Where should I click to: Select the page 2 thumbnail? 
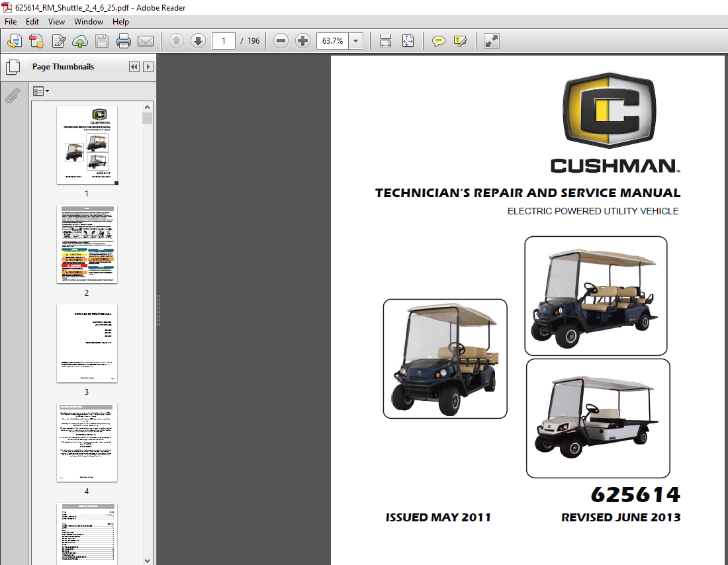(87, 244)
